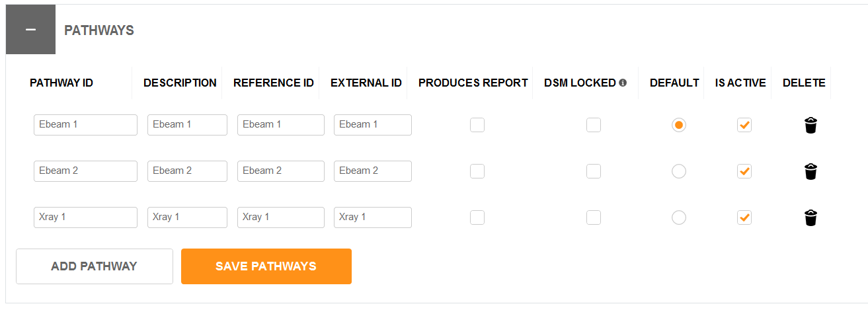The image size is (868, 312).
Task: Uncheck Is Active for Xray 1
Action: (x=744, y=217)
